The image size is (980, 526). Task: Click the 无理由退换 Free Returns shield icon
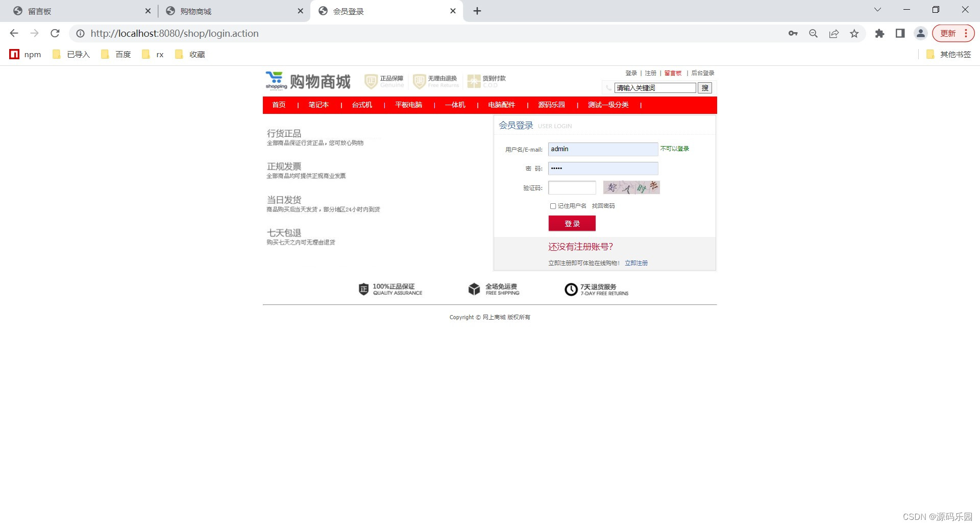point(419,81)
